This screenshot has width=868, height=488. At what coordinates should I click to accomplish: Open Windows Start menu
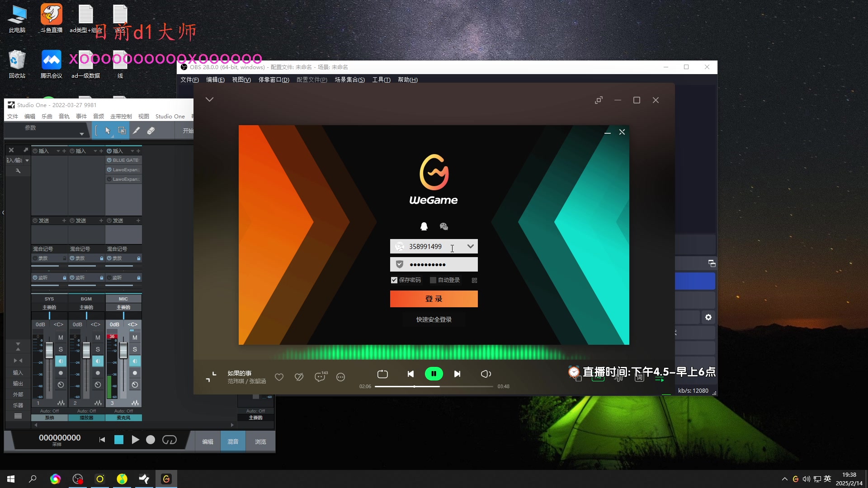coord(11,479)
